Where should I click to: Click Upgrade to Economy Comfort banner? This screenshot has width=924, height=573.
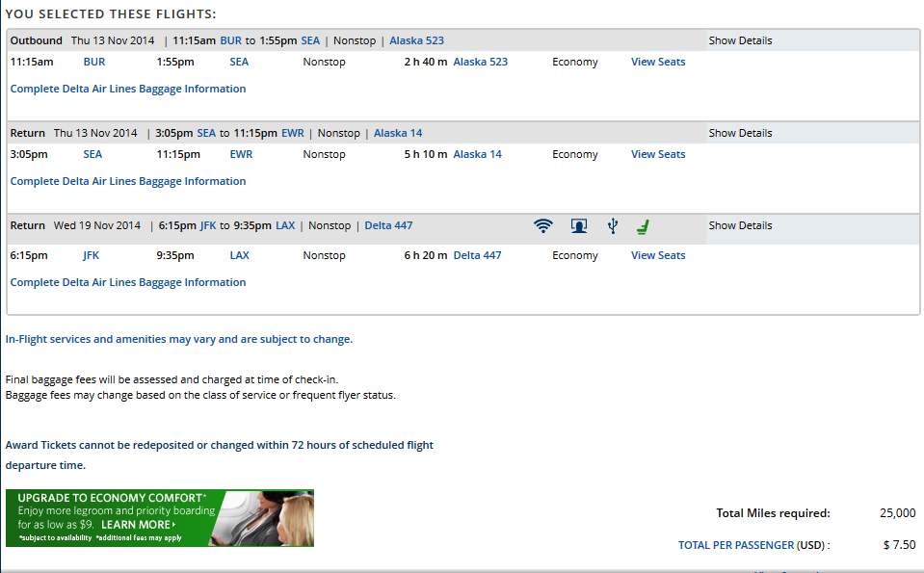[x=160, y=518]
